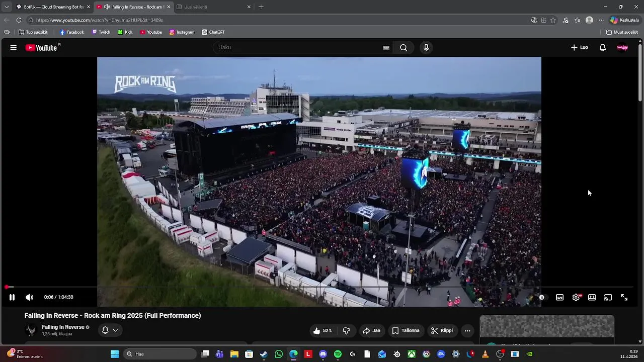
Task: Click the browser address bar URL
Action: 100,20
